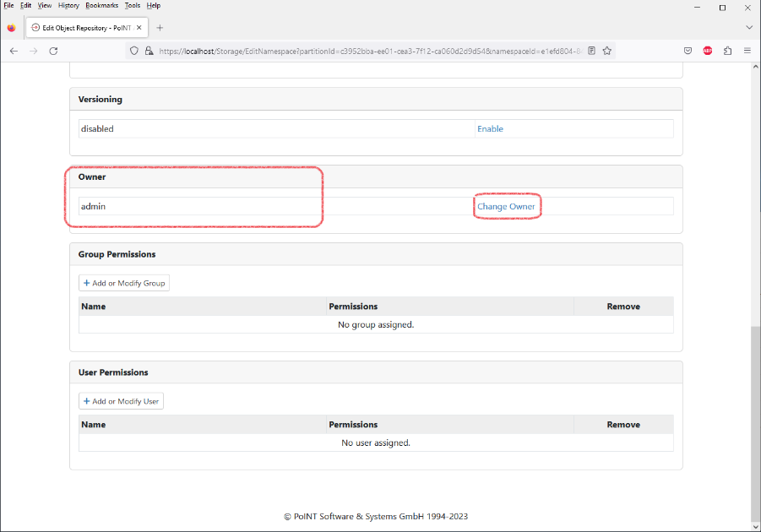Screen dimensions: 761x532
Task: Click the red ABP extension icon
Action: (x=708, y=51)
